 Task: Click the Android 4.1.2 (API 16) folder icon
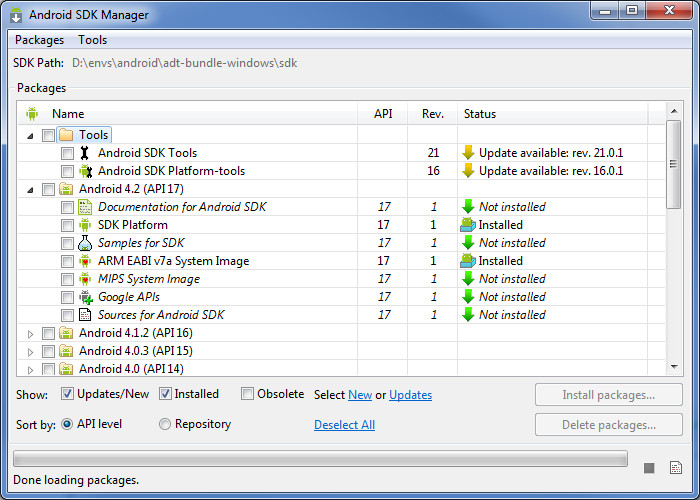click(66, 333)
